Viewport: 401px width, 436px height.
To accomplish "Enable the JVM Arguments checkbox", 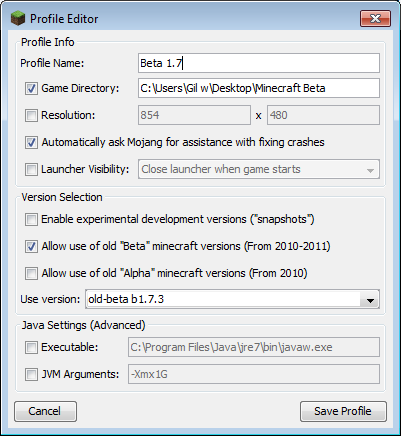I will coord(31,375).
